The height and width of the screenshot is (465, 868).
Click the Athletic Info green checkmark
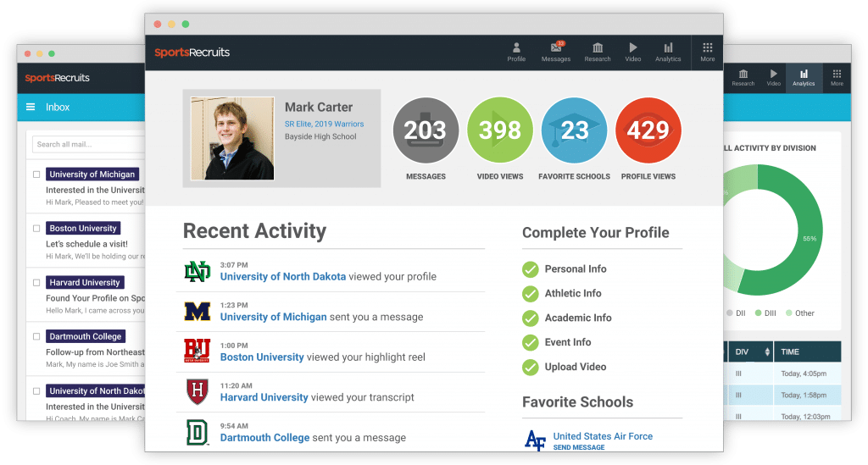pos(531,294)
